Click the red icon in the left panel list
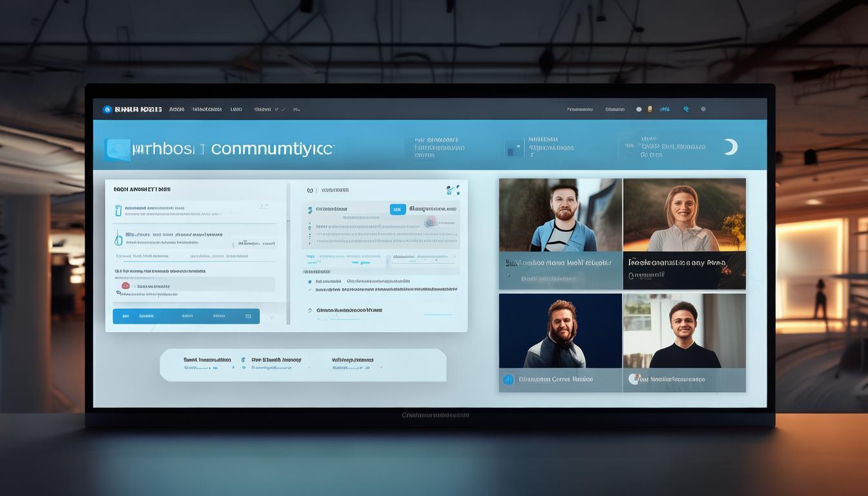 click(125, 285)
